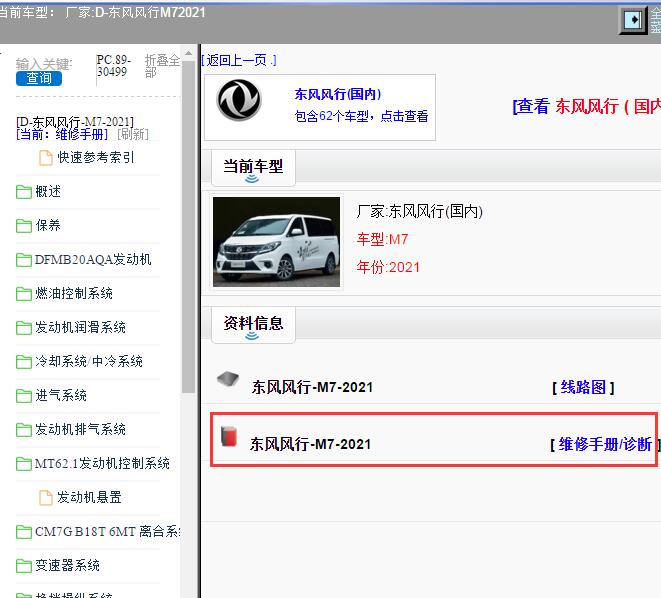Click the DFMB20AQA发动机 folder icon
661x598 pixels.
24,260
